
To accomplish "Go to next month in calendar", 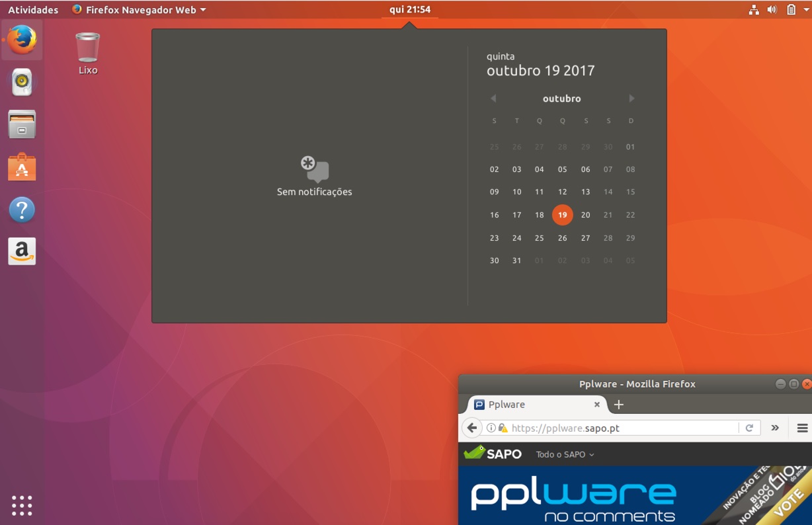I will [x=631, y=99].
